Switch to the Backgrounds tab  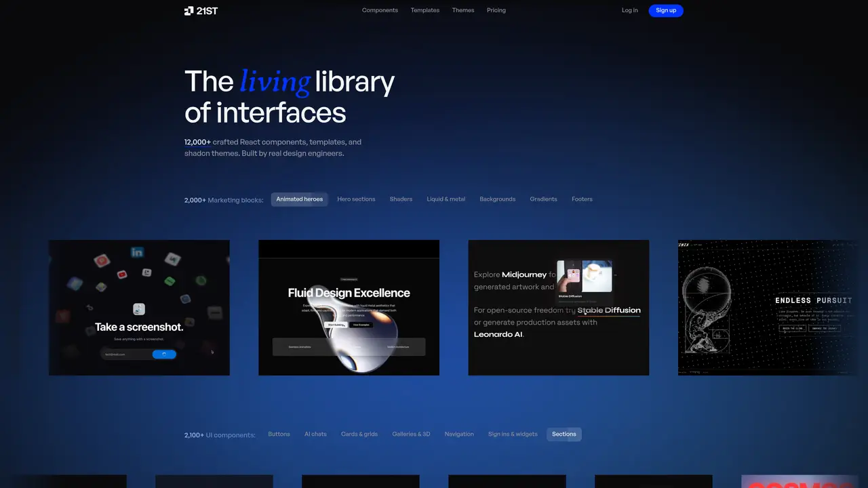[498, 199]
